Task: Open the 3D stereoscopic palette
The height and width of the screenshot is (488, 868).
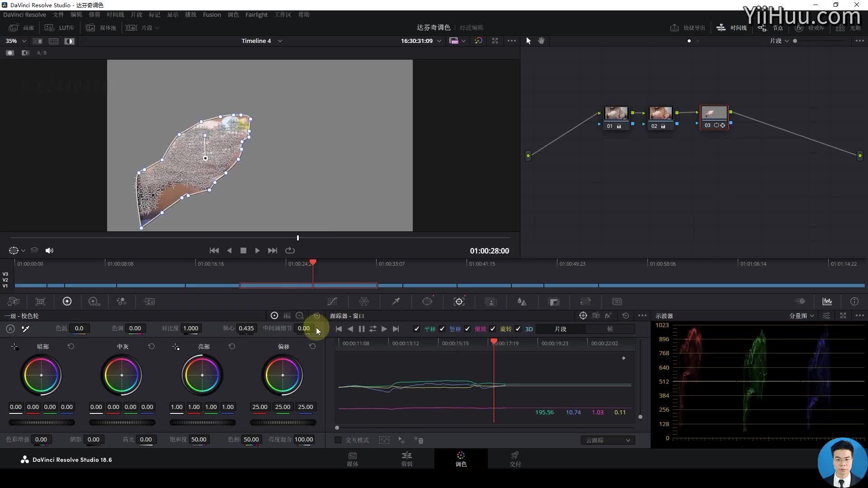Action: point(617,301)
